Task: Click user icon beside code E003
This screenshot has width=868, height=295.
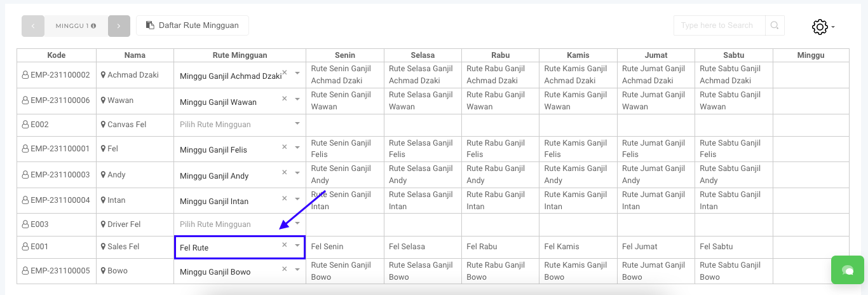Action: click(x=25, y=224)
